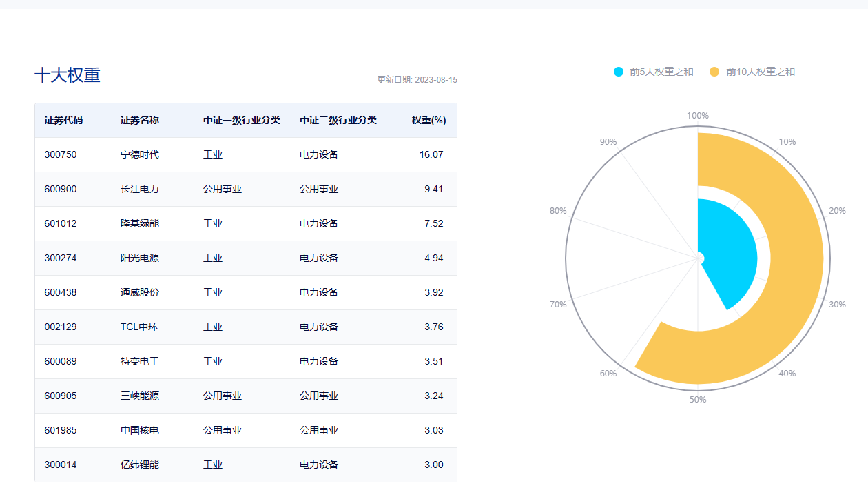This screenshot has width=868, height=499.
Task: Click the blue legend dot for top 5
Action: click(619, 72)
